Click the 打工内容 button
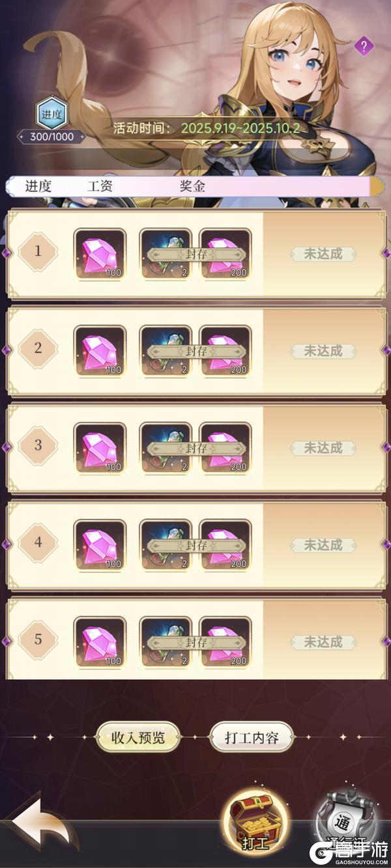391x868 pixels. point(252,738)
